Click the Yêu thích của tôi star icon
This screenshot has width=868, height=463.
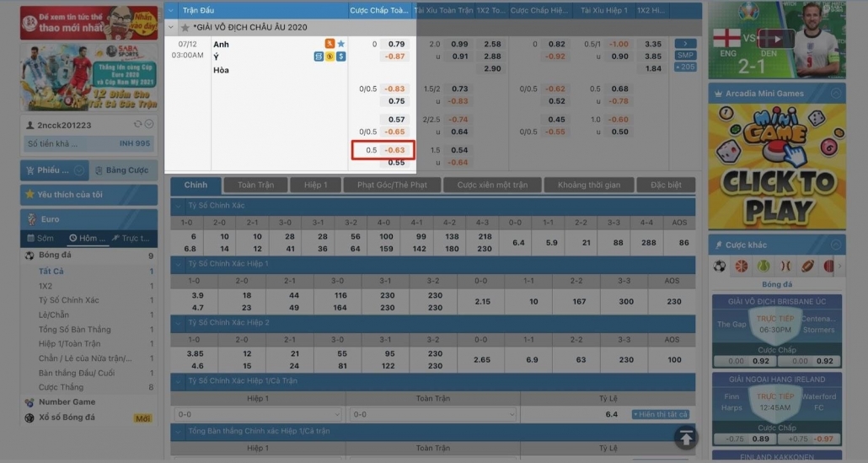pyautogui.click(x=29, y=195)
